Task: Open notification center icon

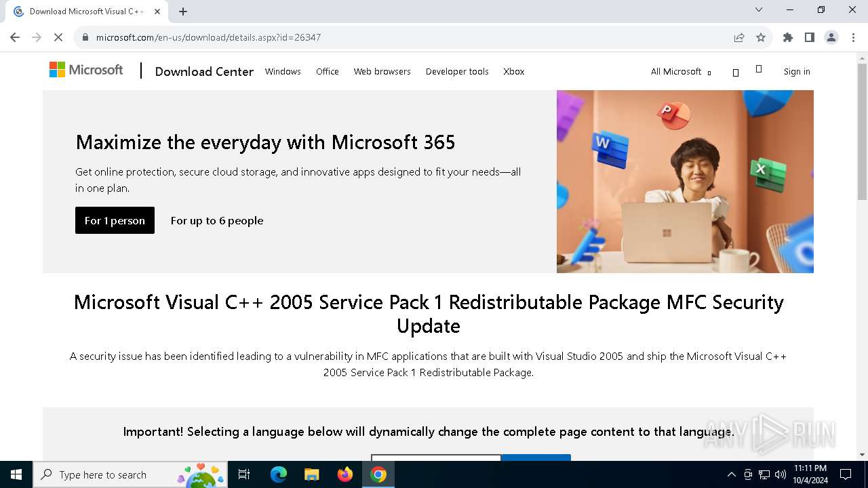Action: coord(846,474)
